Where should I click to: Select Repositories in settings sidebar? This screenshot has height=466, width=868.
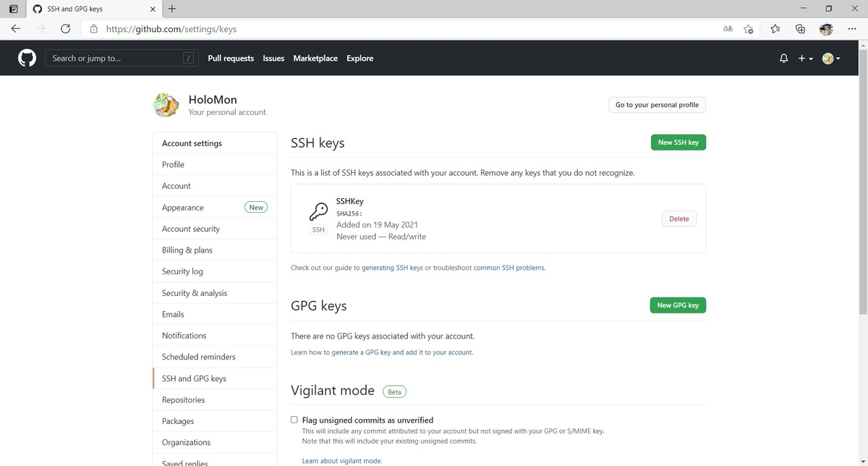215,399
